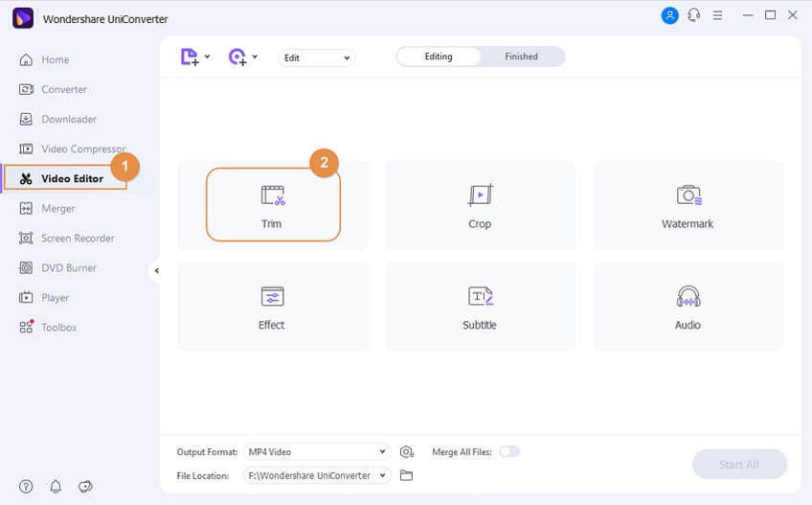Click the output format settings icon
Viewport: 812px width, 505px height.
407,452
